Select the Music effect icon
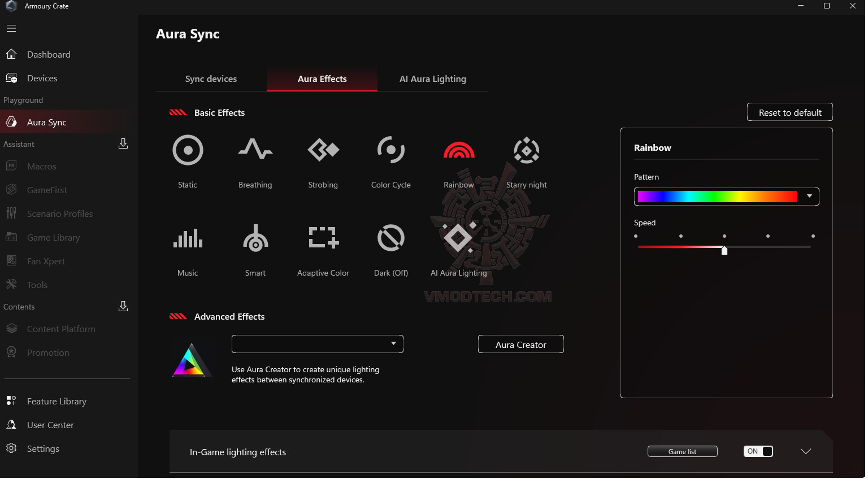 pyautogui.click(x=188, y=238)
